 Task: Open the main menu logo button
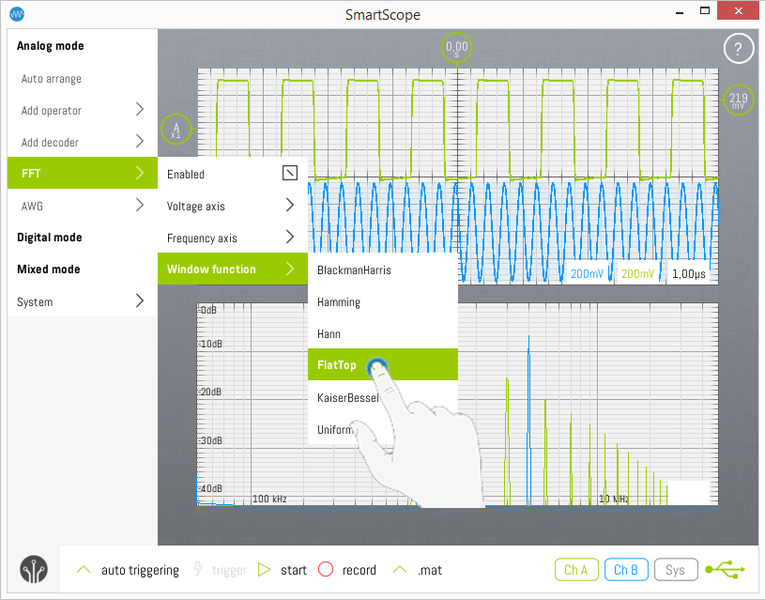33,568
